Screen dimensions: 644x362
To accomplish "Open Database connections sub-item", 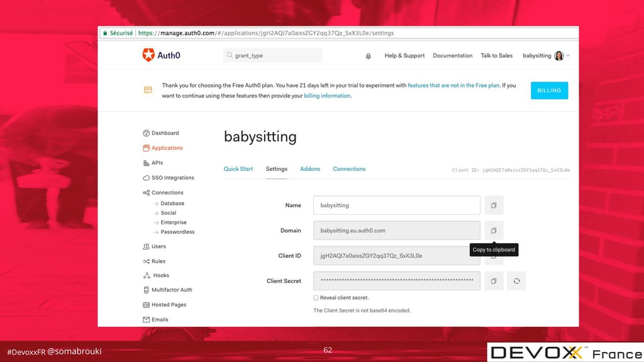I will point(172,203).
